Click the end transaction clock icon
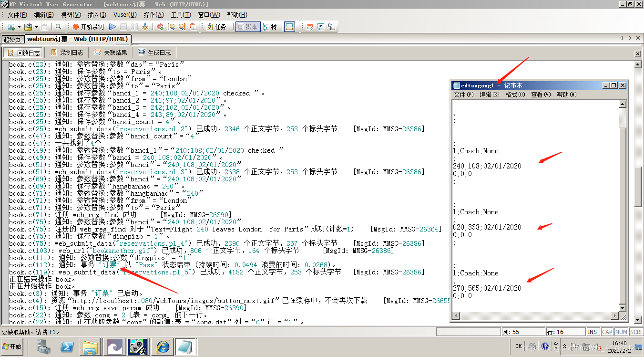The height and width of the screenshot is (357, 644). (182, 27)
